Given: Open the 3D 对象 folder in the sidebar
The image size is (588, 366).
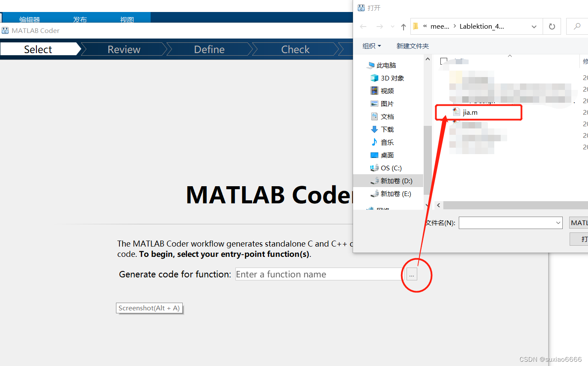Looking at the screenshot, I should pyautogui.click(x=387, y=78).
